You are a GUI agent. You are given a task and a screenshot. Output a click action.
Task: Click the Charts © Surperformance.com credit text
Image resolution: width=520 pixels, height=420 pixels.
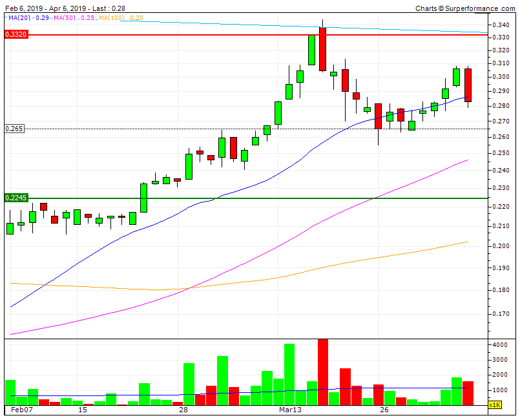point(465,8)
